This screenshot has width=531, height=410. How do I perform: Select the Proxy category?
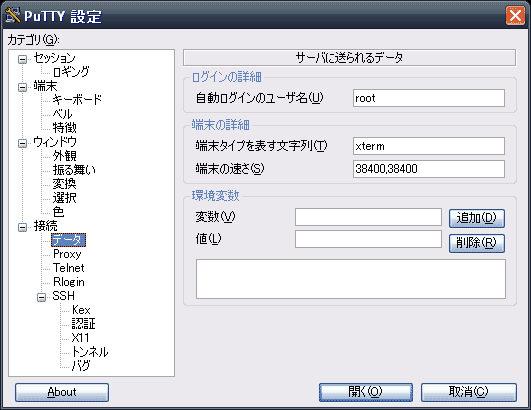(67, 254)
